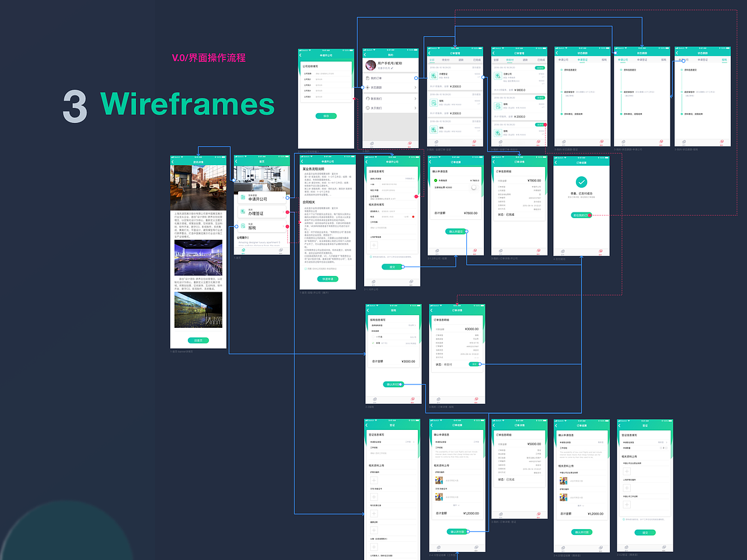The image size is (747, 560).
Task: Select 待支付 tab in 订单管理 with 全部 active
Action: tap(446, 60)
